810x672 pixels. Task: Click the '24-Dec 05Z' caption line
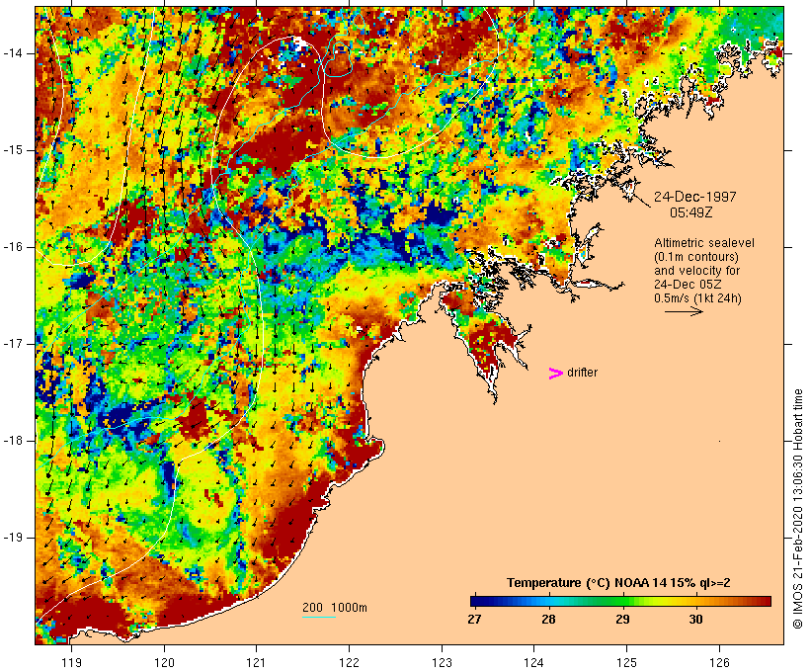click(x=688, y=285)
